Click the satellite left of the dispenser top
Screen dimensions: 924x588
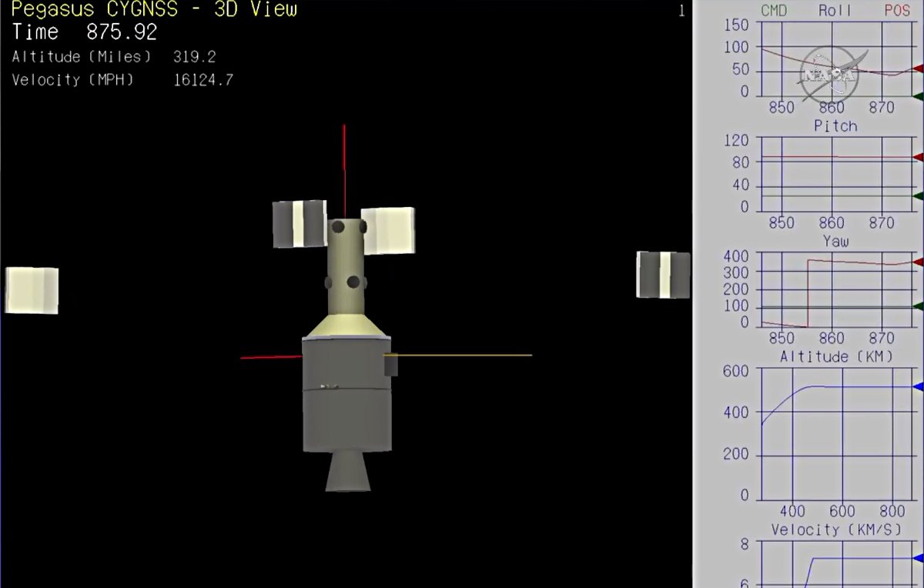[x=300, y=224]
